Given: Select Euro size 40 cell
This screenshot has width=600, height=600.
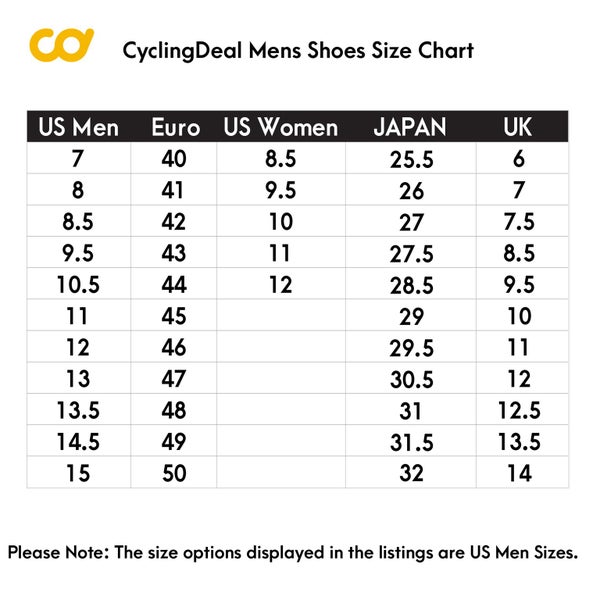Looking at the screenshot, I should pyautogui.click(x=174, y=159).
